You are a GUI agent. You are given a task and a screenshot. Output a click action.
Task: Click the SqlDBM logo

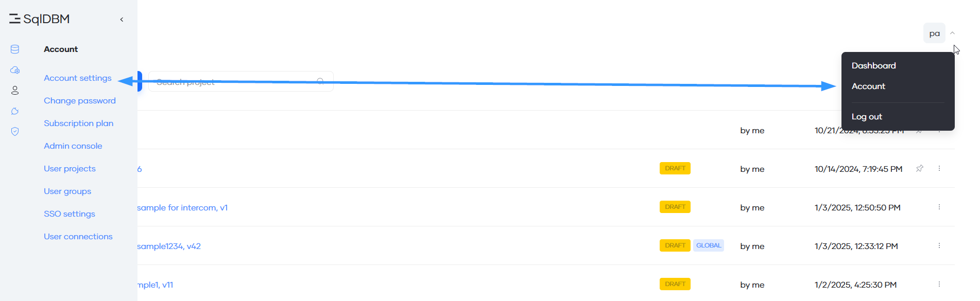click(39, 19)
